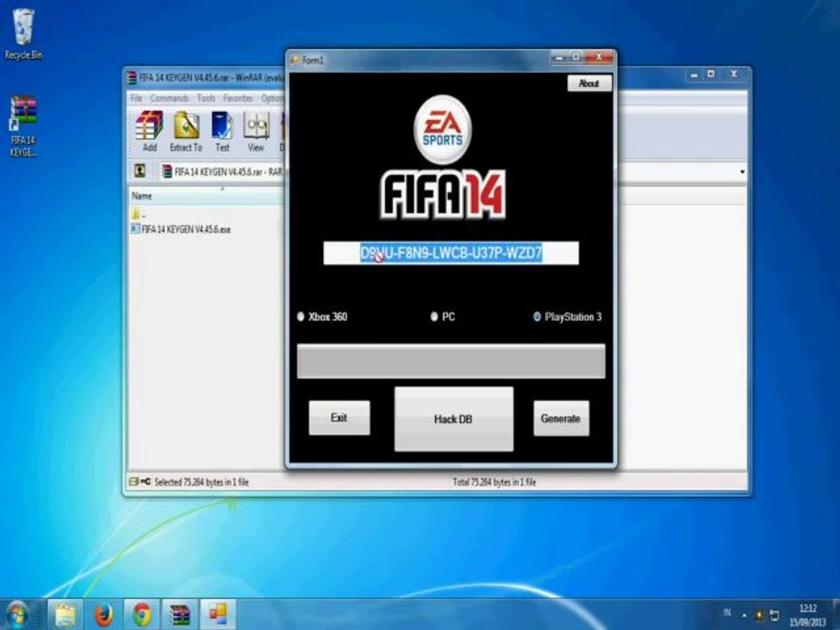The height and width of the screenshot is (630, 840).
Task: Switch to Form1 keygen taskbar icon
Action: coord(218,614)
